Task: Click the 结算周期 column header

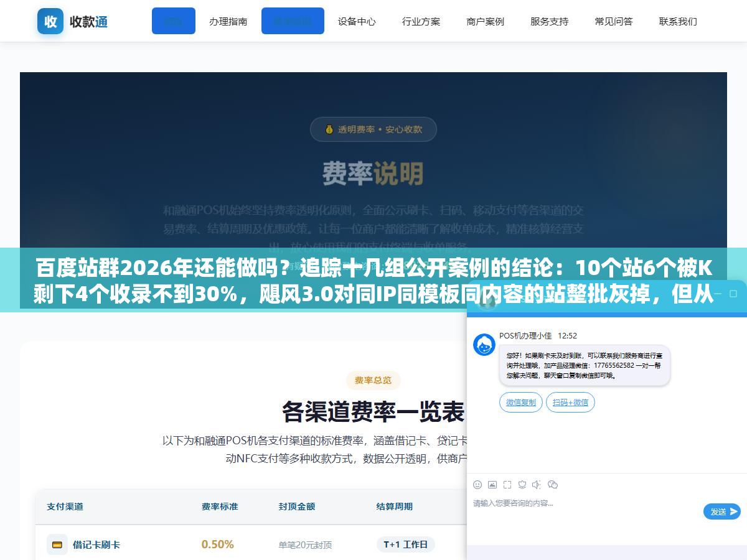Action: pos(394,506)
